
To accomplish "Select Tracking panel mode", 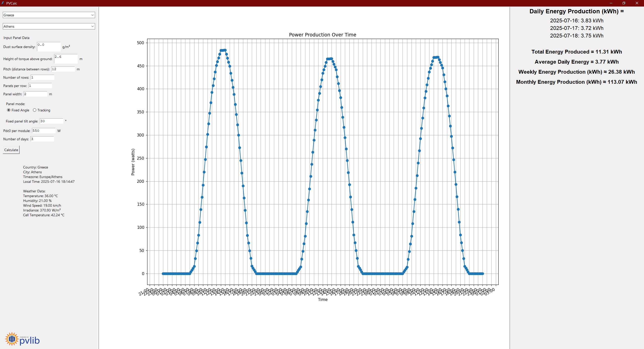I will tap(35, 110).
